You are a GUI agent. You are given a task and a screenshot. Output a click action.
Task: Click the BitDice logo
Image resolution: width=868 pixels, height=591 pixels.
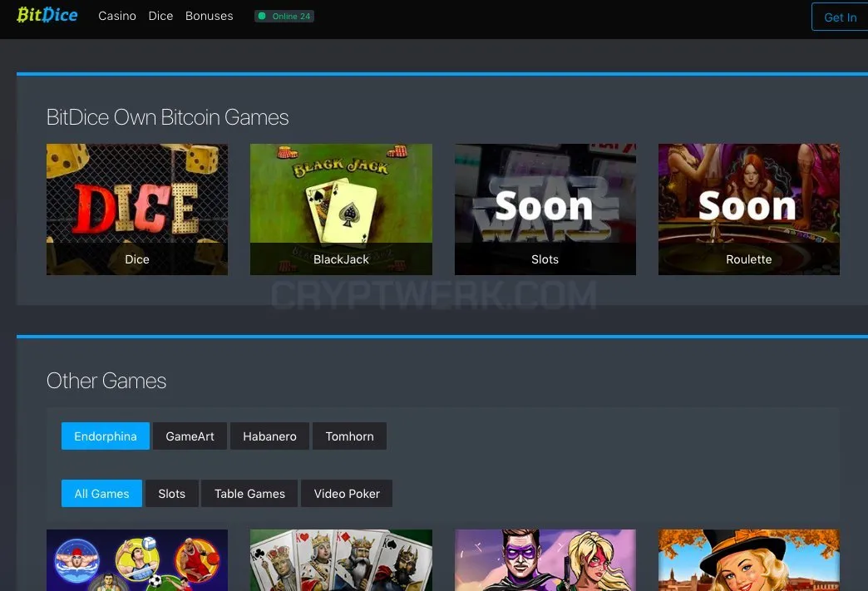pos(47,15)
